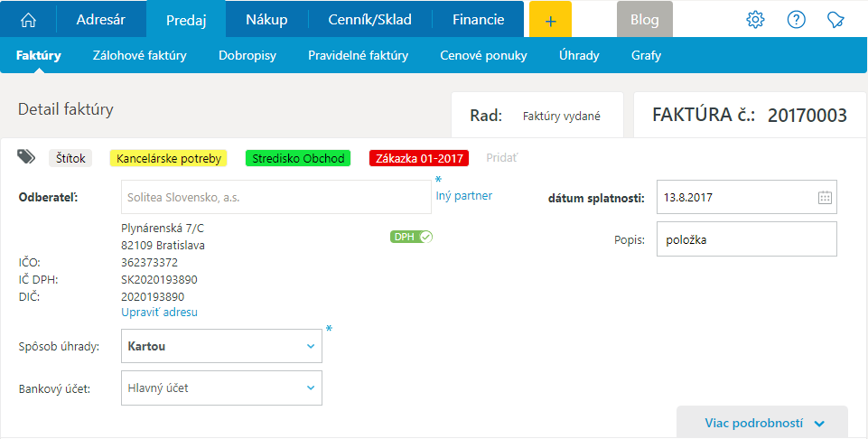Open the Bankový účet dropdown
868x439 pixels.
point(310,388)
